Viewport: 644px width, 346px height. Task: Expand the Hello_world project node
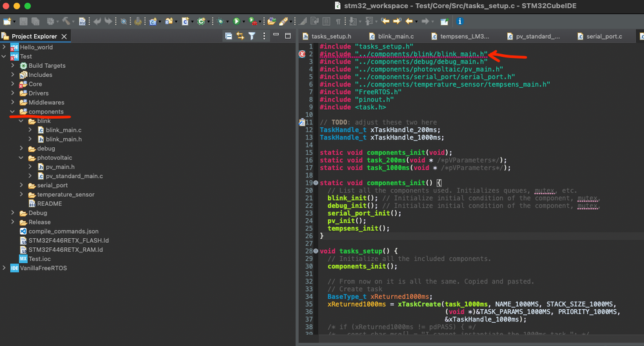(5, 47)
